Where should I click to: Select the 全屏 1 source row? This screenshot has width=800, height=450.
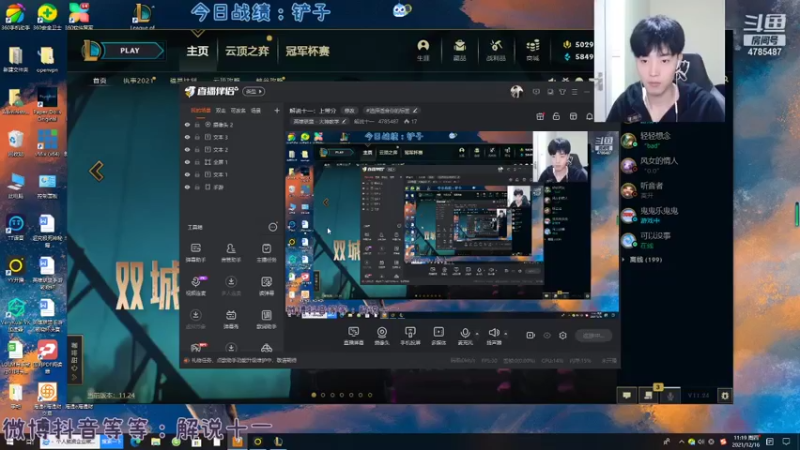pos(232,162)
